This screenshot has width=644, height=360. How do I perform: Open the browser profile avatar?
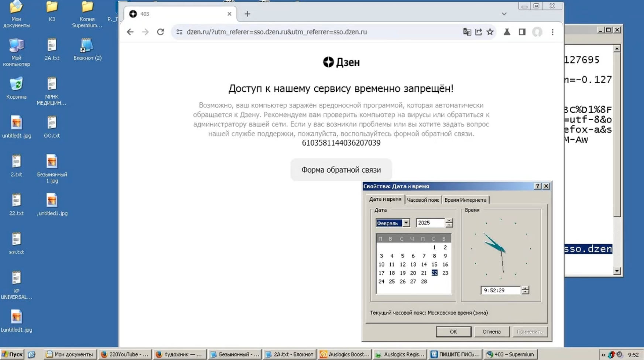point(537,32)
